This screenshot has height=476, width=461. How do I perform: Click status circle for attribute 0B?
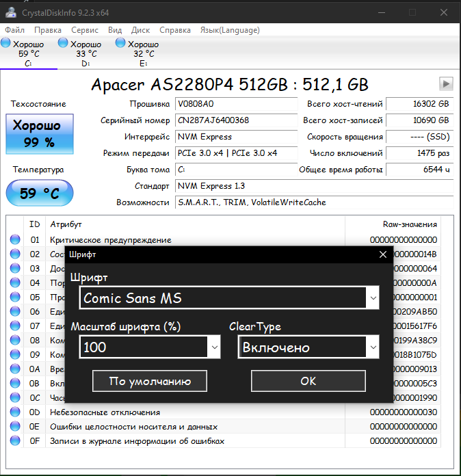click(x=15, y=383)
